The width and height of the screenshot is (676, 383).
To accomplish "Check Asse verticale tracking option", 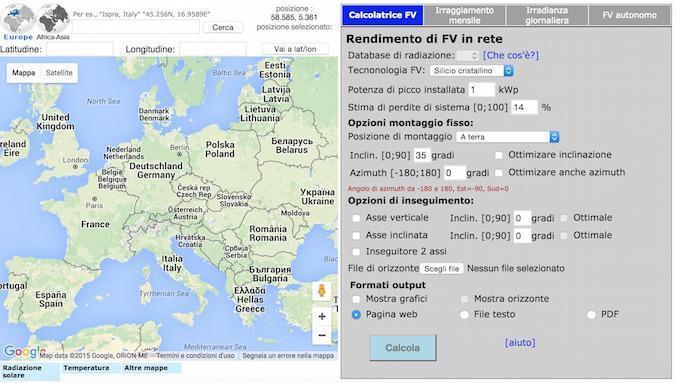I will click(356, 218).
